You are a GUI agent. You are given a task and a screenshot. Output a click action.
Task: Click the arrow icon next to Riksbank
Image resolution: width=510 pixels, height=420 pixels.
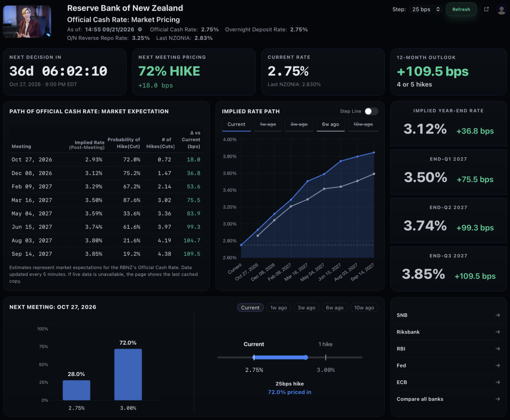[x=498, y=332]
